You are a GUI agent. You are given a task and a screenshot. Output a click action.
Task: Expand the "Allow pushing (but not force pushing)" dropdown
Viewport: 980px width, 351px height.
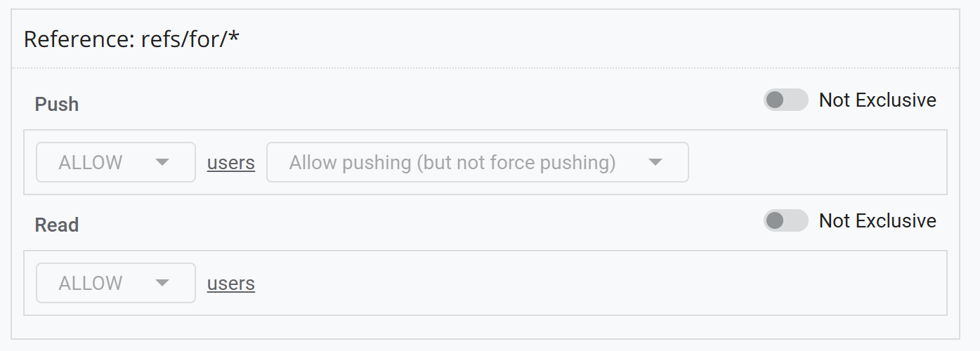[477, 162]
